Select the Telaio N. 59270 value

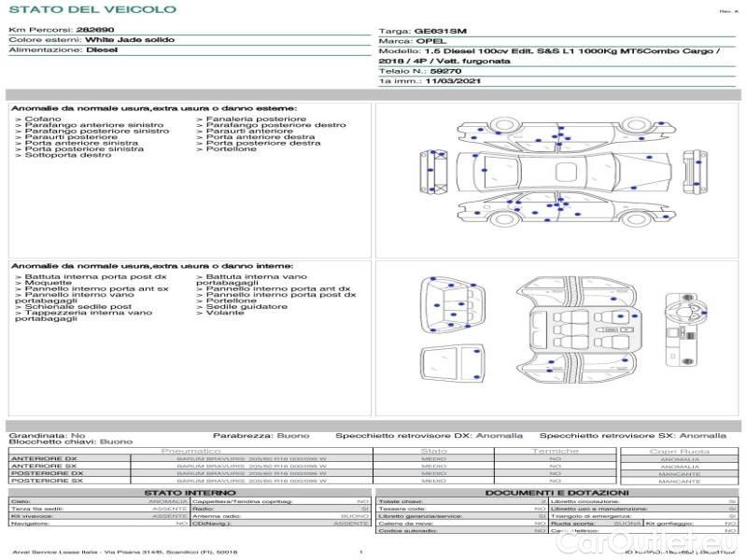coord(445,71)
